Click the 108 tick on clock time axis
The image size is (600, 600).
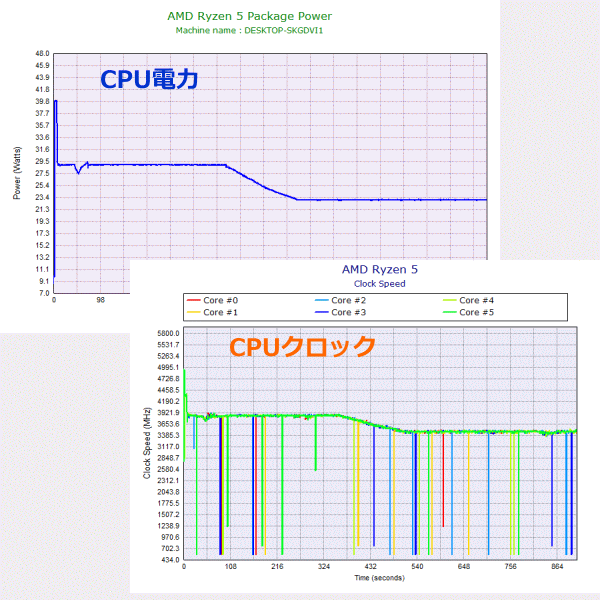coord(231,566)
